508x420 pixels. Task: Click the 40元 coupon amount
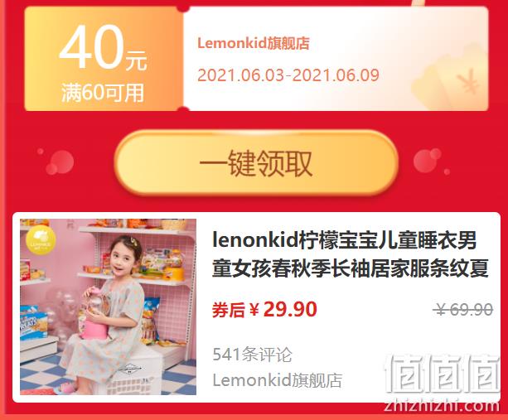pos(103,47)
